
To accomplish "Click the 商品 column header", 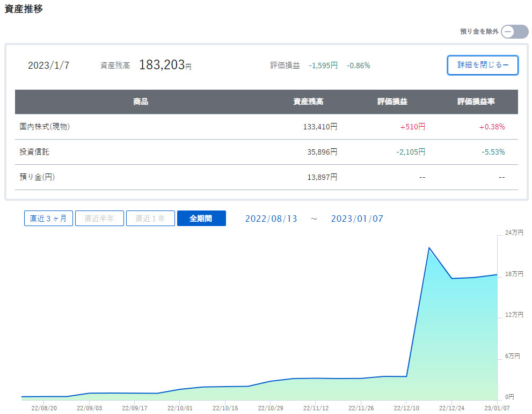I will click(x=141, y=101).
